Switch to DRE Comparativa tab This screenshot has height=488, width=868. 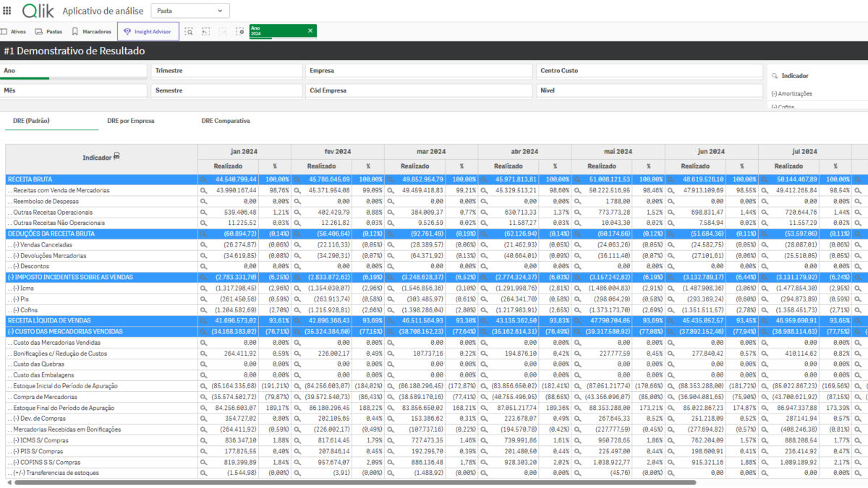click(226, 121)
